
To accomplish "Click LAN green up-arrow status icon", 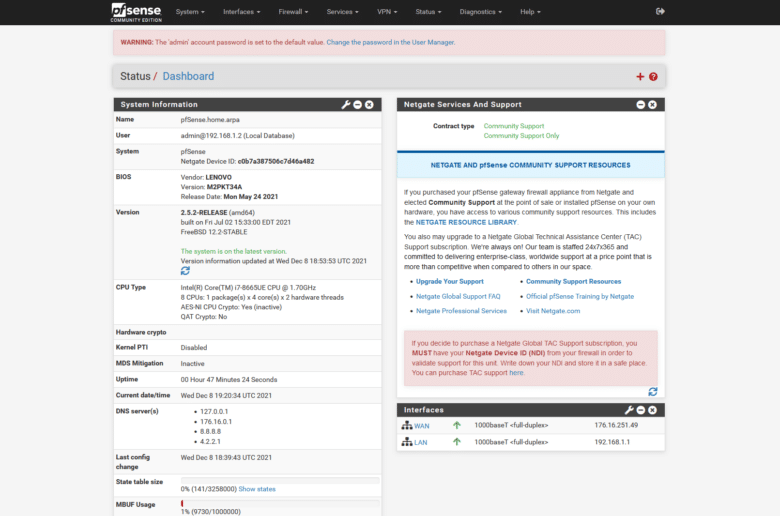I will 457,442.
